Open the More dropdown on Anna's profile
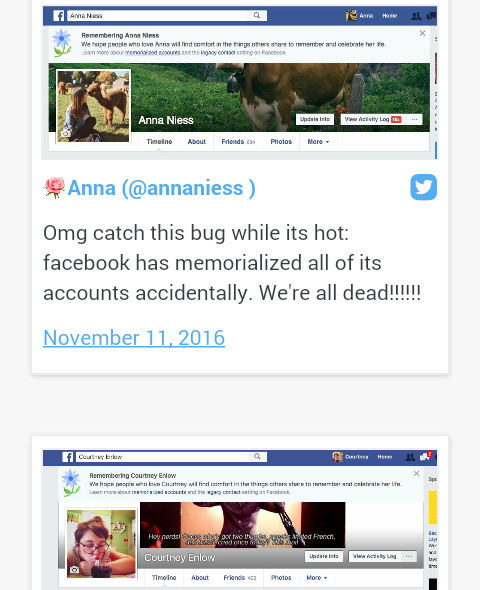 pyautogui.click(x=318, y=142)
